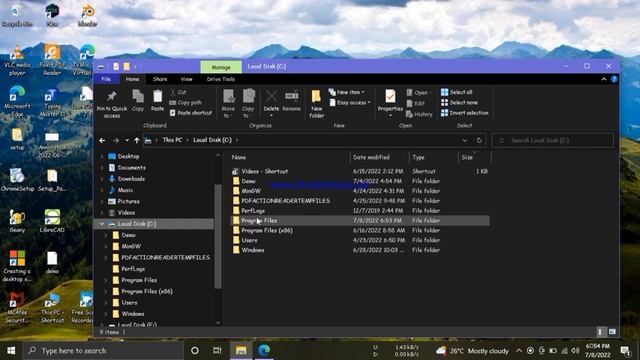Refresh the current folder view
640x360 pixels.
479,140
